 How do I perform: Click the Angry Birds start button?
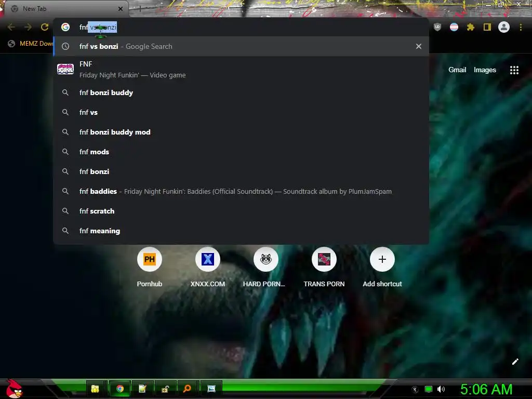pos(14,389)
